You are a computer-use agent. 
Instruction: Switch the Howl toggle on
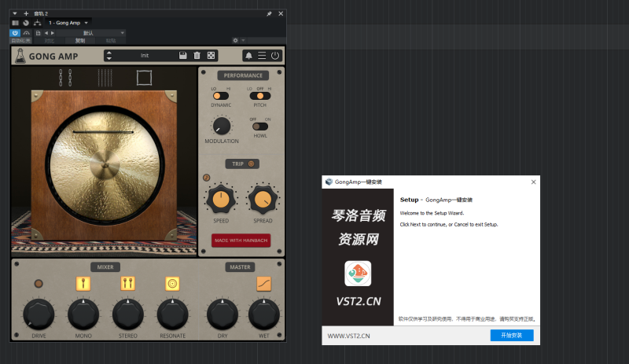(x=259, y=126)
